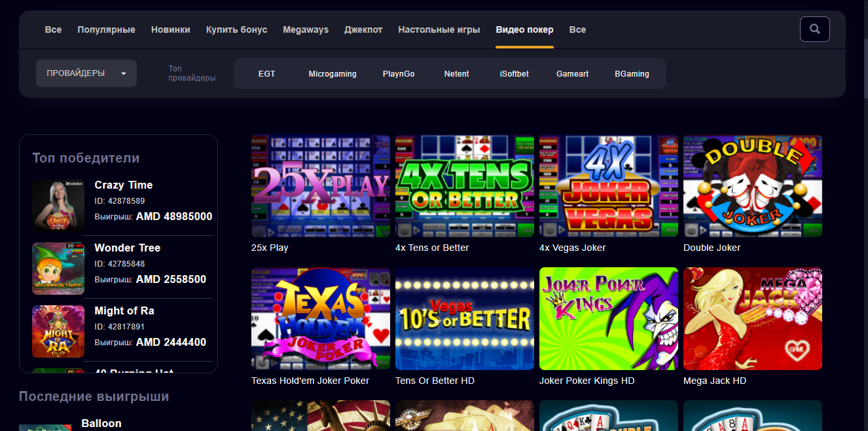Click Texas Hold'em Joker Poker title
Viewport: 868px width, 431px height.
pyautogui.click(x=310, y=381)
